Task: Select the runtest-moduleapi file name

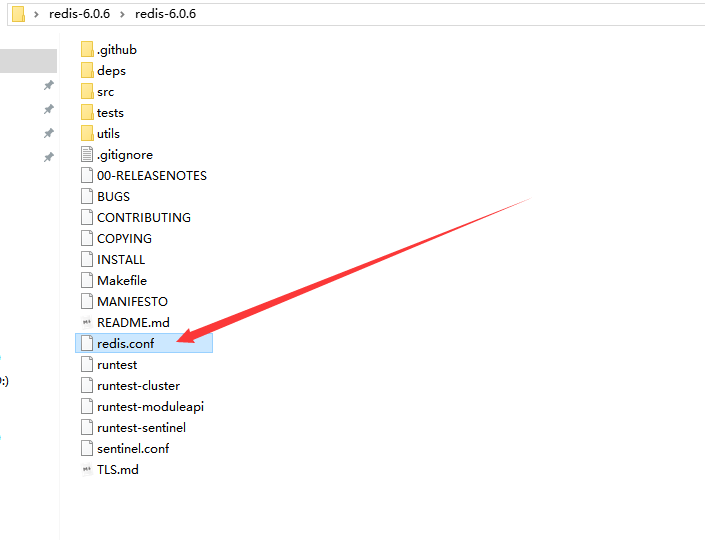Action: (x=151, y=407)
